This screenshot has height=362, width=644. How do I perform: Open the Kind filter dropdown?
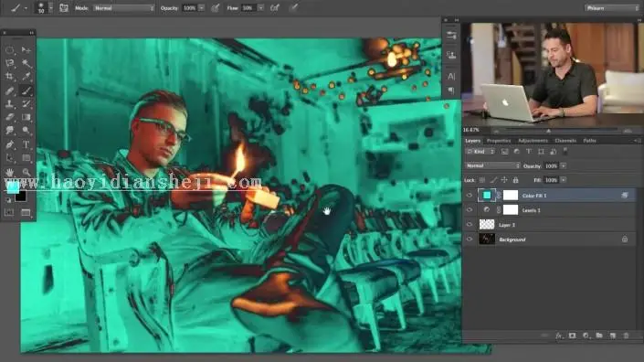480,152
